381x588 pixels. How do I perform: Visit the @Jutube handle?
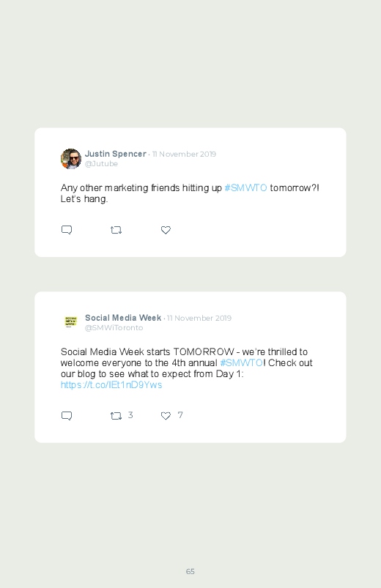click(101, 164)
